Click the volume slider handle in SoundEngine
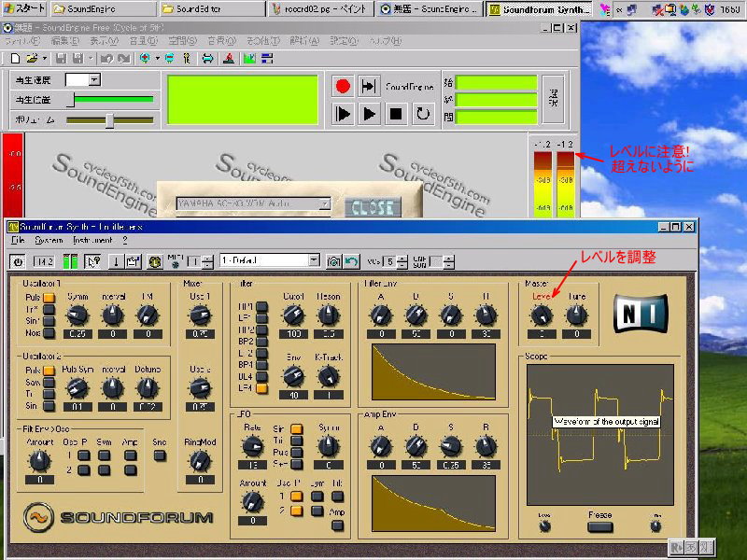Viewport: 747px width, 560px height. pos(110,119)
